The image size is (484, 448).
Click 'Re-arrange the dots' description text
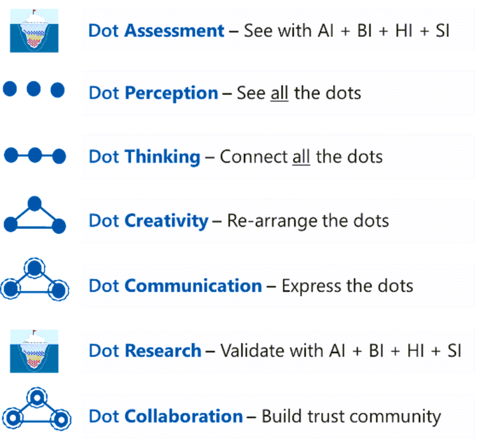coord(308,221)
